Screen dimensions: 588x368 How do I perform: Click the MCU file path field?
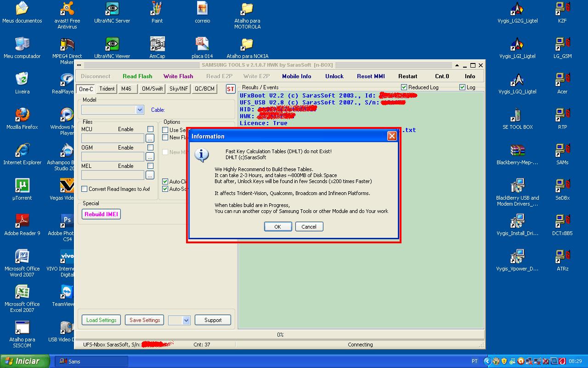[113, 138]
